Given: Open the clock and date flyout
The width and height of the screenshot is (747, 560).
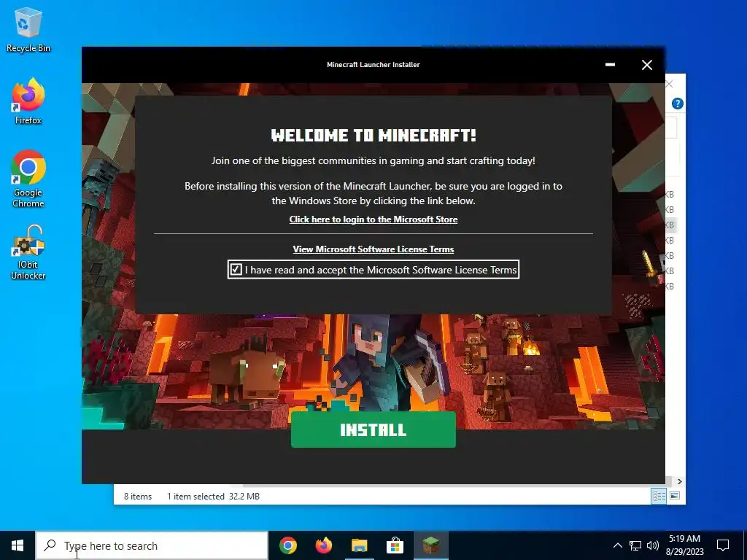Looking at the screenshot, I should pyautogui.click(x=684, y=545).
